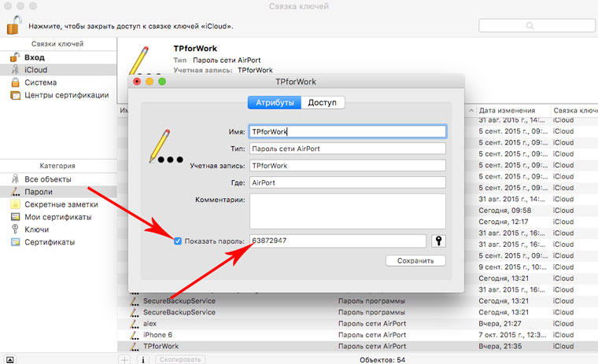Select the Вход keychain icon
The width and height of the screenshot is (598, 364).
(x=15, y=57)
